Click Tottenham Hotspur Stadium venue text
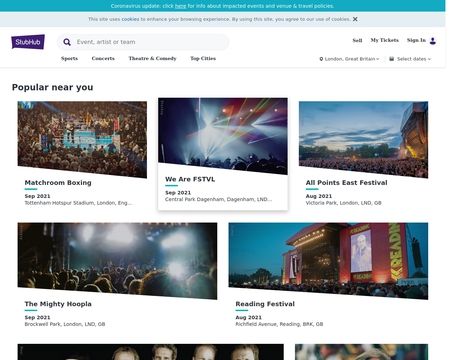The image size is (450, 360). point(78,203)
